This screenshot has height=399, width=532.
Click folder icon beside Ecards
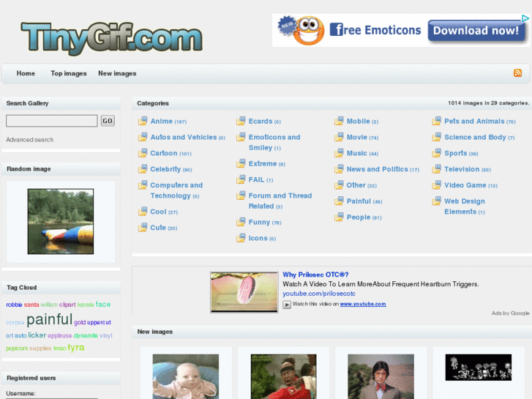pos(241,121)
